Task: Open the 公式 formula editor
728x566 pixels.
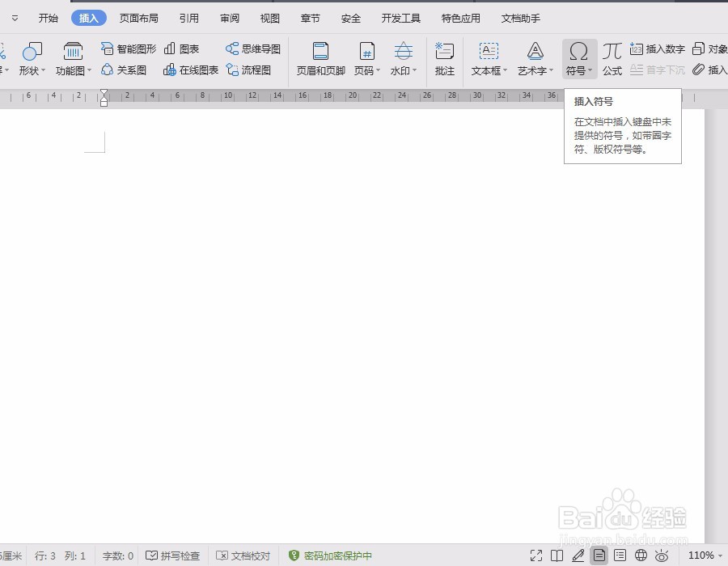Action: click(612, 58)
